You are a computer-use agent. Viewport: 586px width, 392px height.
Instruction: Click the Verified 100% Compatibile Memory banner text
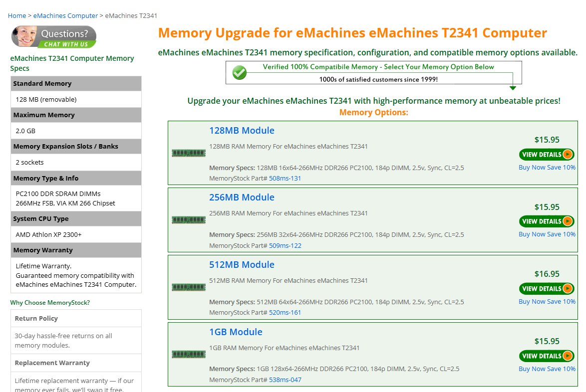coord(378,67)
